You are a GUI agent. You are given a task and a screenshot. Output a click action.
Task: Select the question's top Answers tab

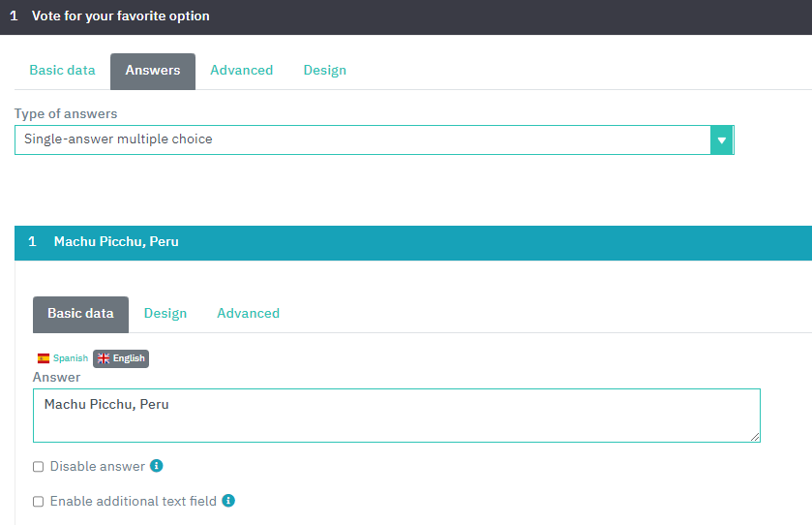153,71
